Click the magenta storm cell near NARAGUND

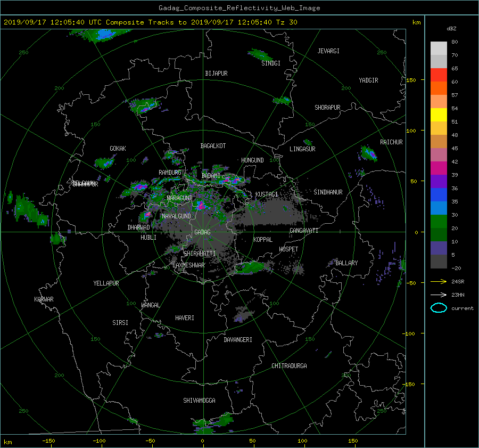[201, 205]
